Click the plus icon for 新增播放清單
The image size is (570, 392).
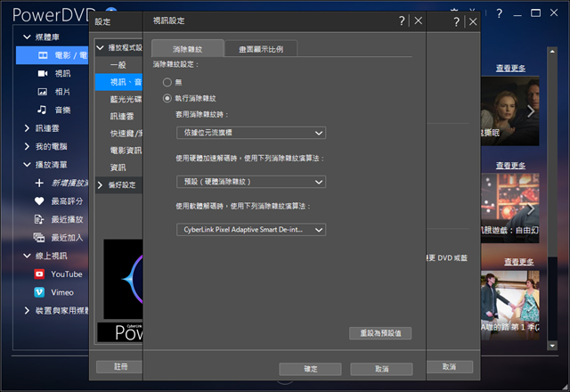click(39, 183)
